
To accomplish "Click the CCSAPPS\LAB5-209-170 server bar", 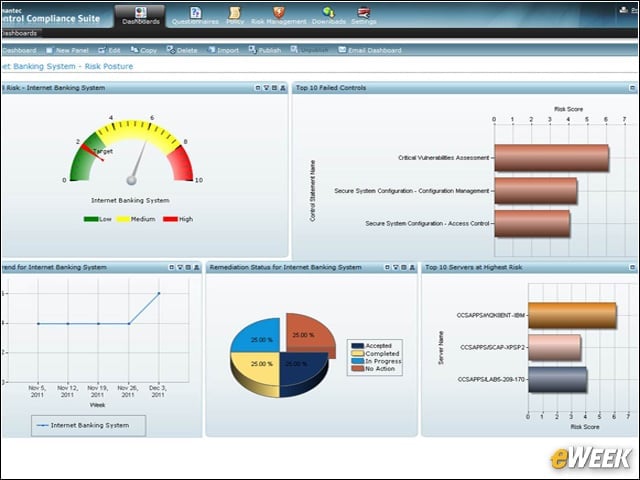I will pyautogui.click(x=558, y=380).
